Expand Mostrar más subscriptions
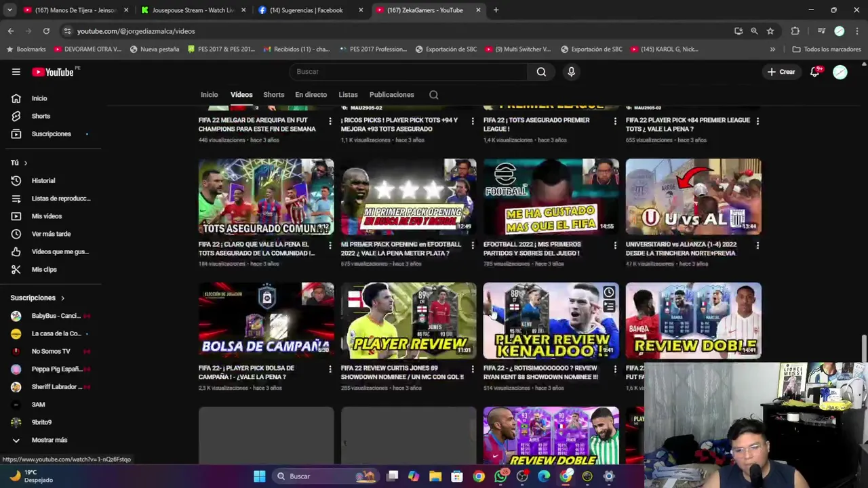Image resolution: width=868 pixels, height=488 pixels. pos(51,440)
